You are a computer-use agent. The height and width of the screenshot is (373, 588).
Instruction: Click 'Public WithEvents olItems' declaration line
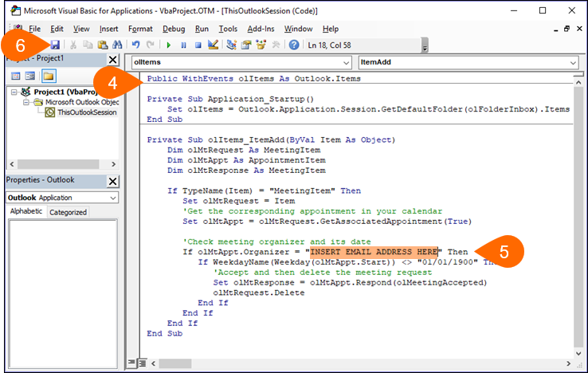253,79
